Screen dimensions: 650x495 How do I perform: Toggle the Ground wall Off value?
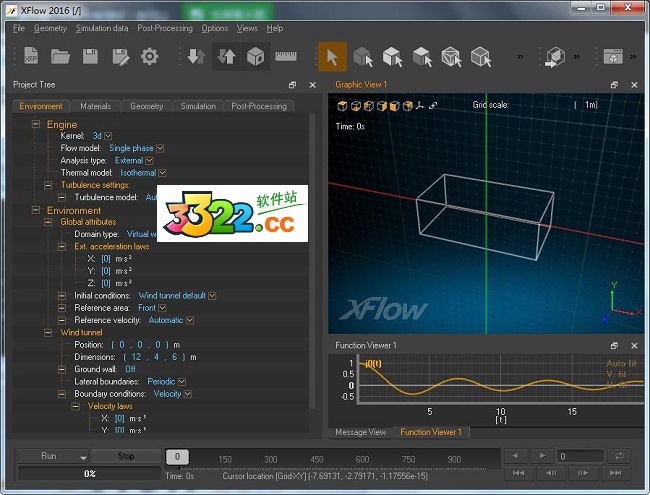(x=129, y=369)
